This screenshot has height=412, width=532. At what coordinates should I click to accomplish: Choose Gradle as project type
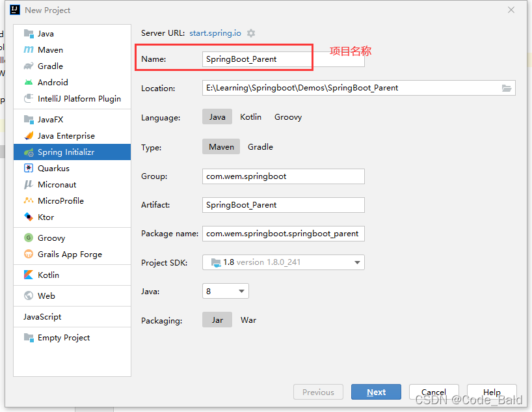260,146
